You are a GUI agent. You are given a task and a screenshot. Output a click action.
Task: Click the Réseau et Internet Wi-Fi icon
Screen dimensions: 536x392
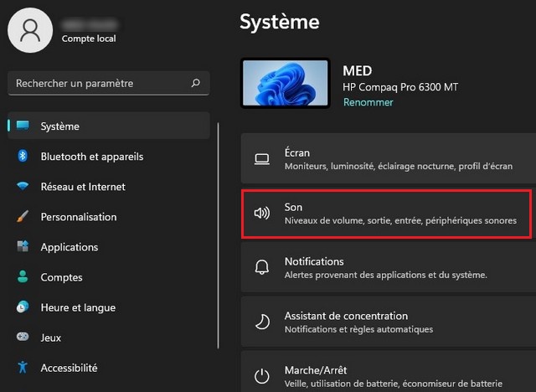[x=23, y=187]
